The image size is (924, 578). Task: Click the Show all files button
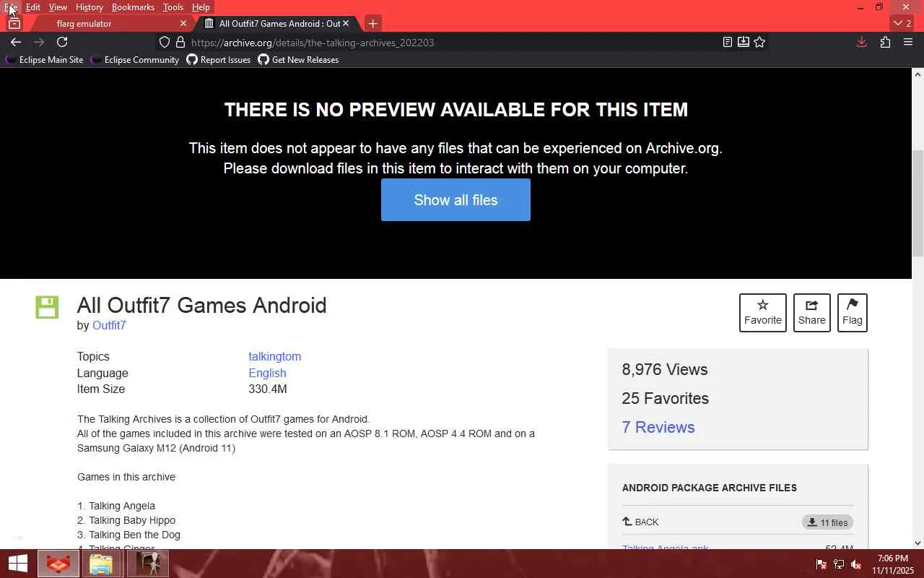(456, 200)
